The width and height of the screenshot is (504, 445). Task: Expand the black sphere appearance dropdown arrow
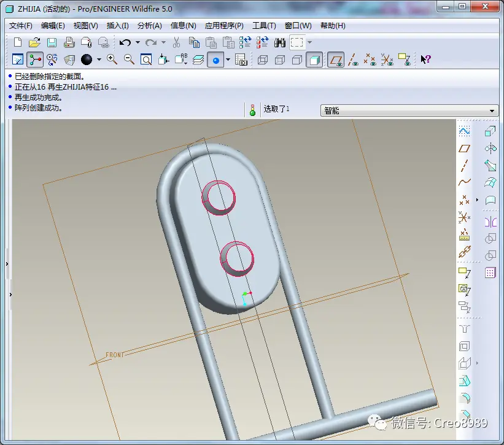[99, 60]
